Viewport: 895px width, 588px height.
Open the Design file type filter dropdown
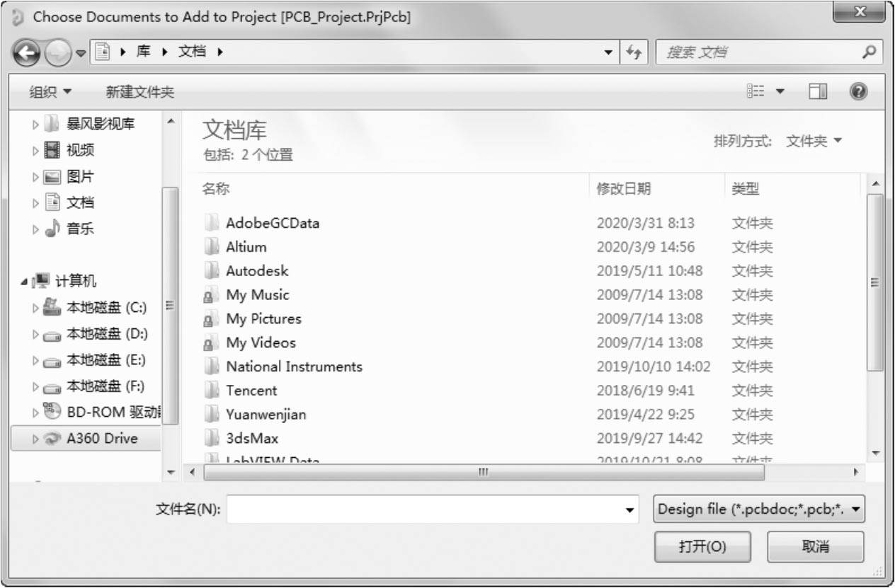760,509
